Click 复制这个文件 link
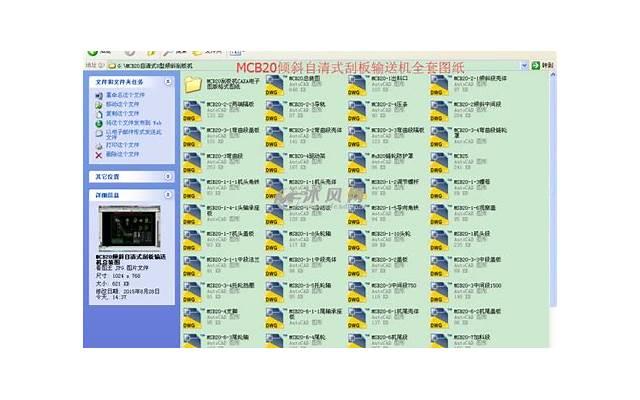This screenshot has width=640, height=400. [x=122, y=113]
